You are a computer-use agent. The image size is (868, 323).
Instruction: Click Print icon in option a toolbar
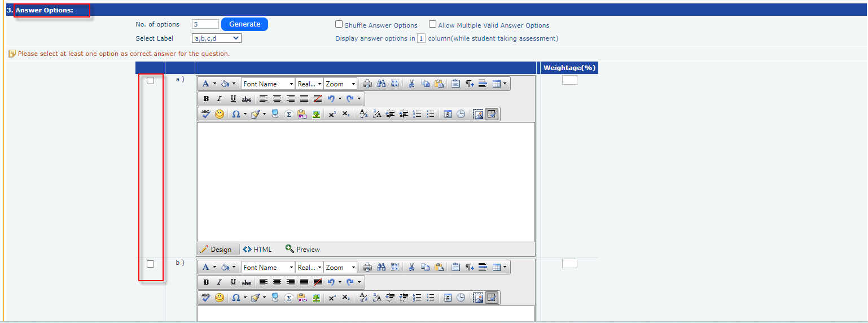click(x=367, y=84)
